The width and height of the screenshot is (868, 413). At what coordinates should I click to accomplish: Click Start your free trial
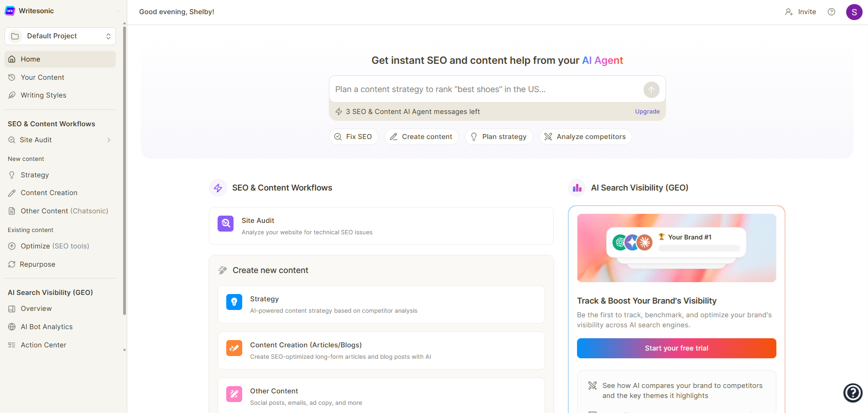676,348
